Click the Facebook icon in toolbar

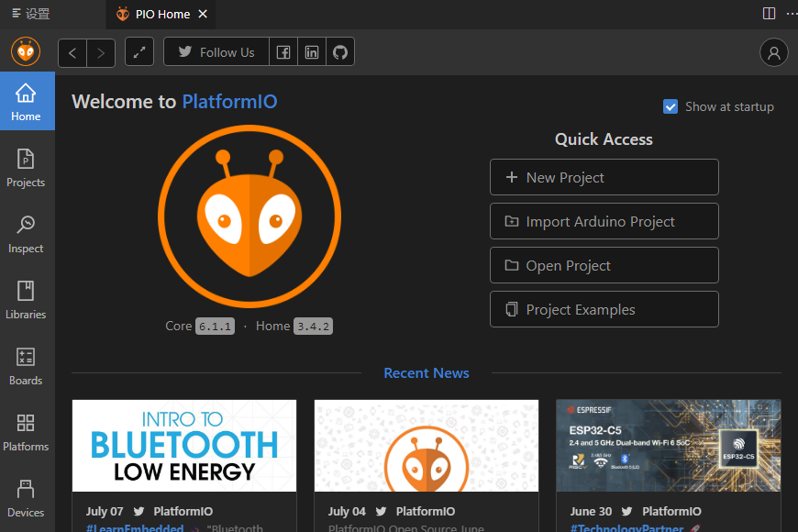[283, 52]
